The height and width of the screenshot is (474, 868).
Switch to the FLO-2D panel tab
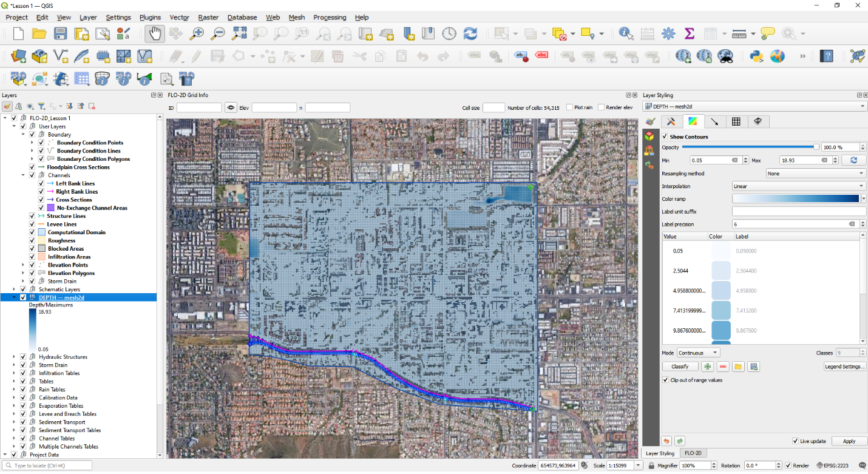point(693,453)
